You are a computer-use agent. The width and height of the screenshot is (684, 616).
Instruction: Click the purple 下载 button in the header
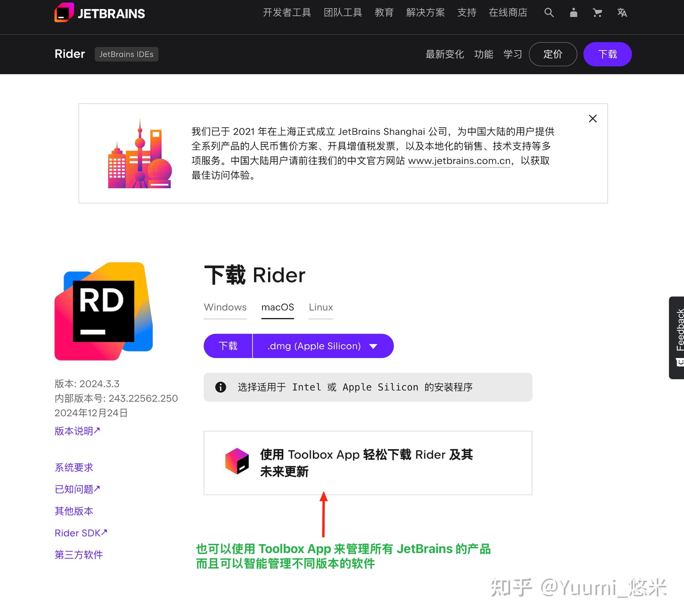click(x=607, y=54)
